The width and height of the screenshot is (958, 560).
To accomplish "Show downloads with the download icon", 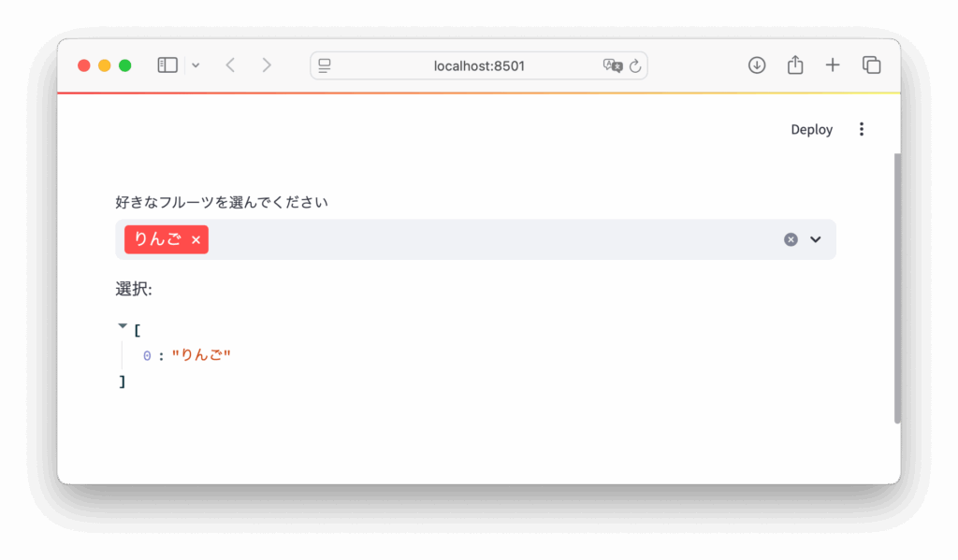I will click(x=757, y=65).
